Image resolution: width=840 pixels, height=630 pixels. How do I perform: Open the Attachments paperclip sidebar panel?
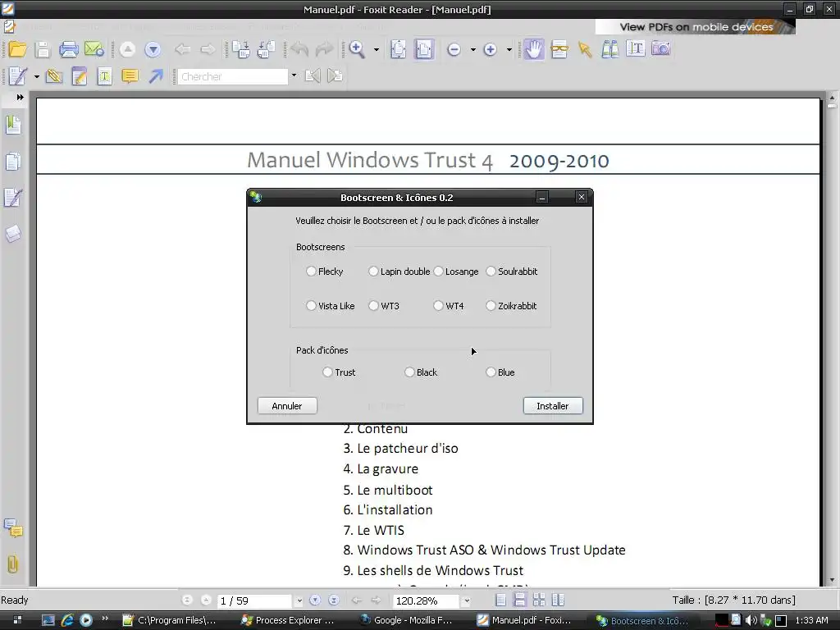coord(13,564)
